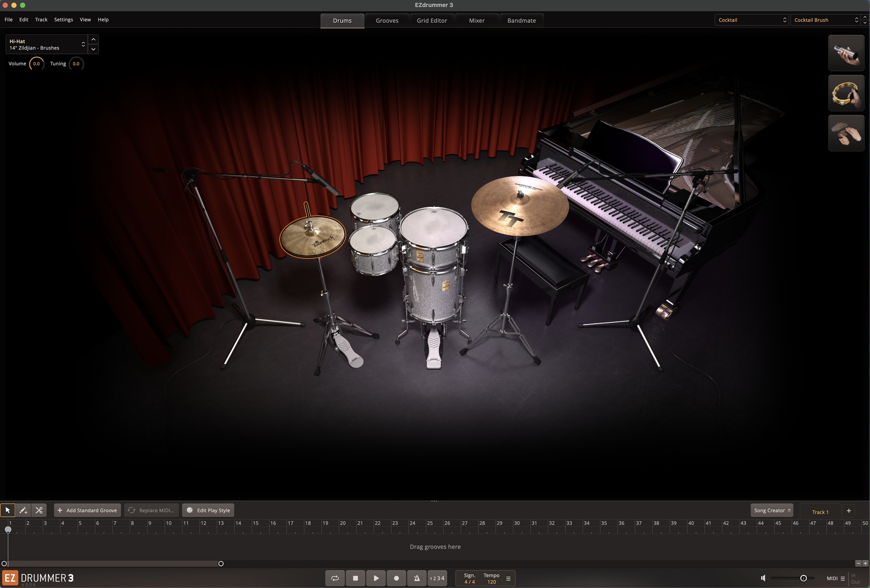
Task: Open the tambourine percussion thumbnail
Action: coord(846,93)
